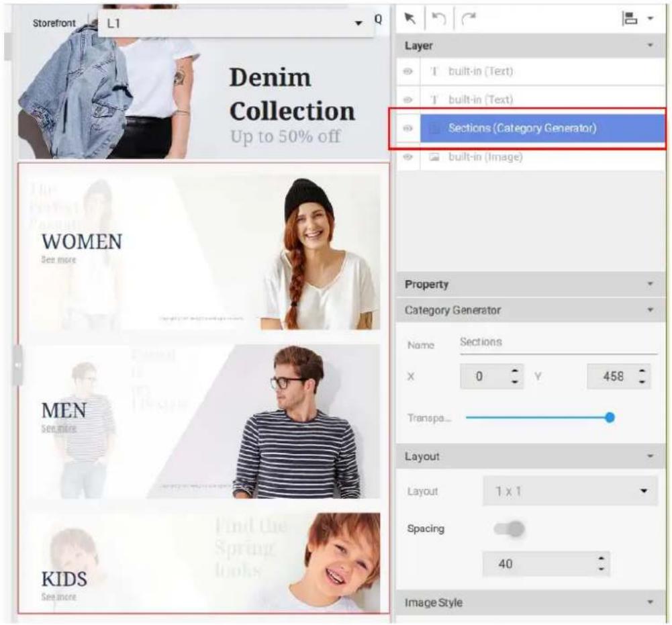Click See more under KIDS
Image resolution: width=672 pixels, height=625 pixels.
(x=58, y=597)
